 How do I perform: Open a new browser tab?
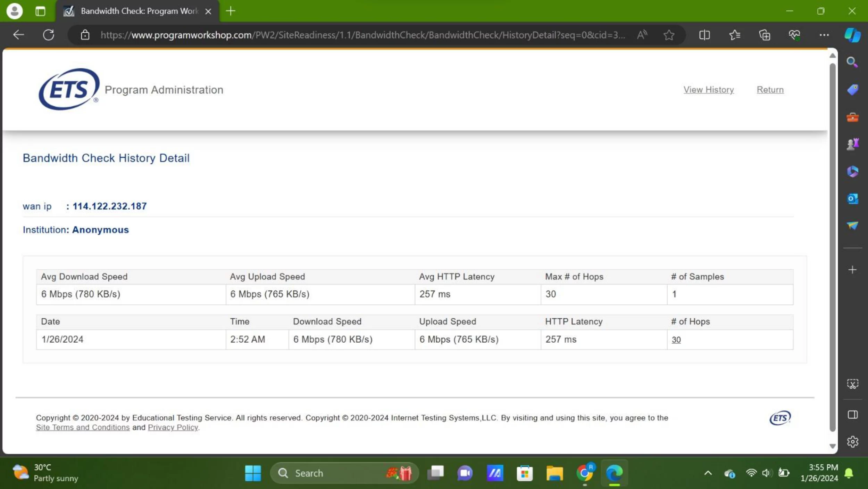point(231,11)
